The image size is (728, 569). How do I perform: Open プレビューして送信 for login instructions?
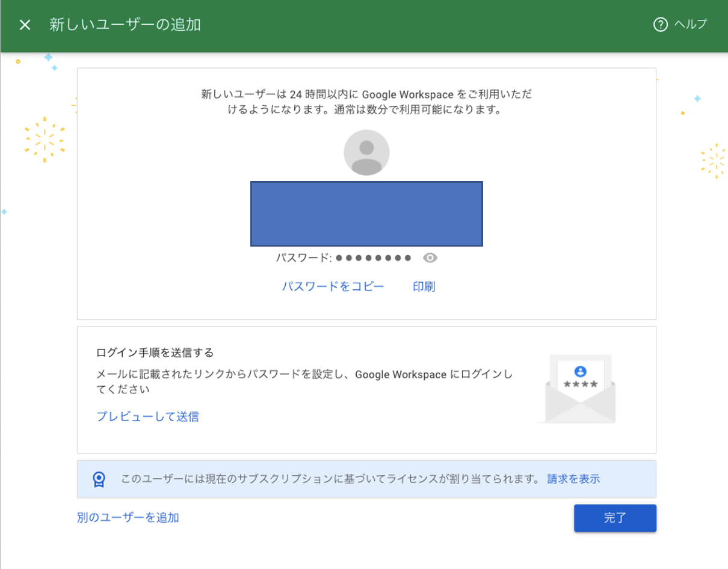(147, 416)
